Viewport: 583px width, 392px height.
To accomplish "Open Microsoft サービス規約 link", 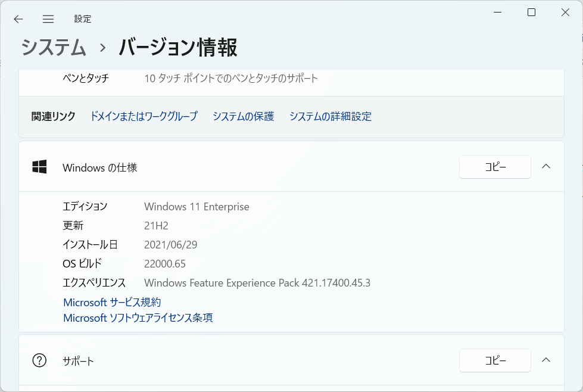I will [x=112, y=303].
